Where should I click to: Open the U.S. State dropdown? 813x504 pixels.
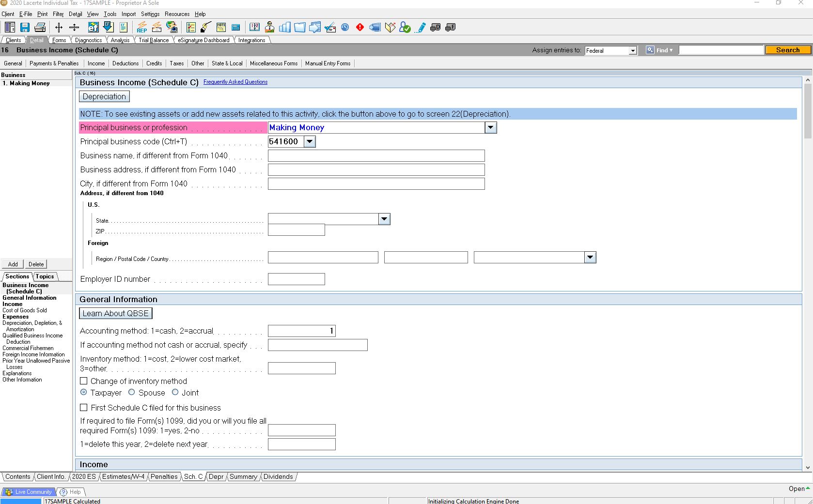pos(384,219)
